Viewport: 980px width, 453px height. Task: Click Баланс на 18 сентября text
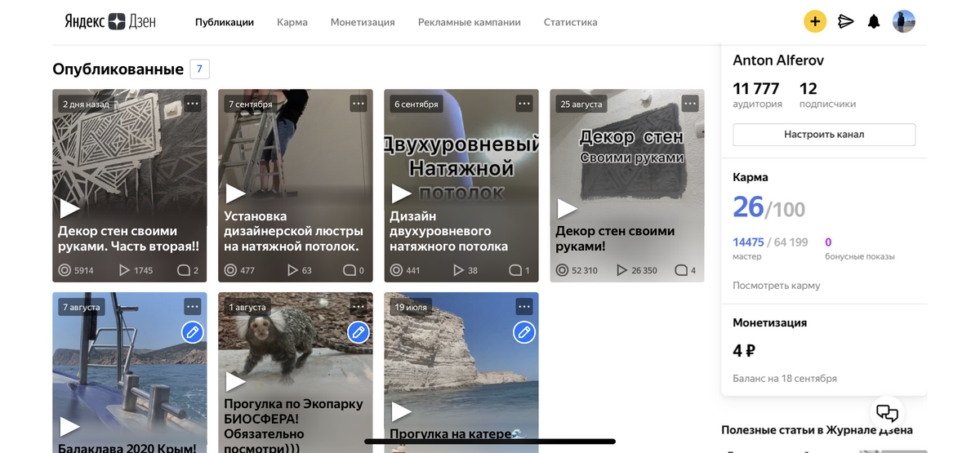[785, 379]
